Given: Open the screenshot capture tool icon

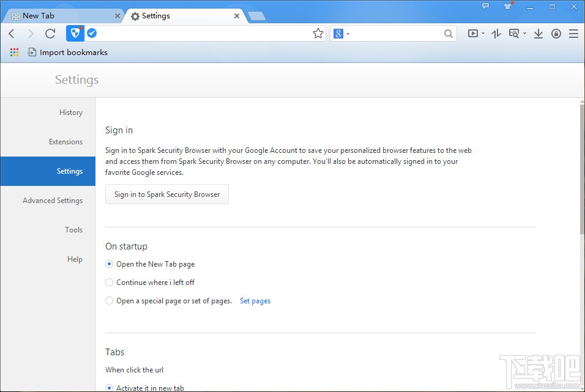Looking at the screenshot, I should click(515, 33).
